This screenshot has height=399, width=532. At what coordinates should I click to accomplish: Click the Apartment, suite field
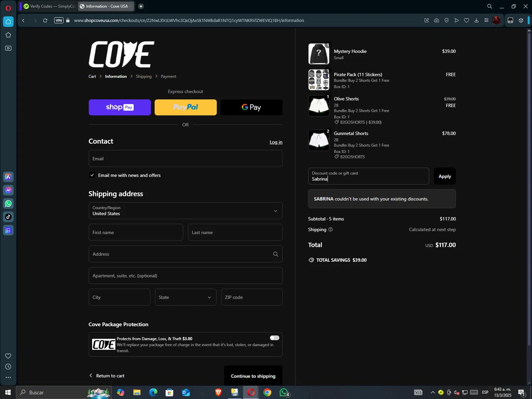(185, 276)
